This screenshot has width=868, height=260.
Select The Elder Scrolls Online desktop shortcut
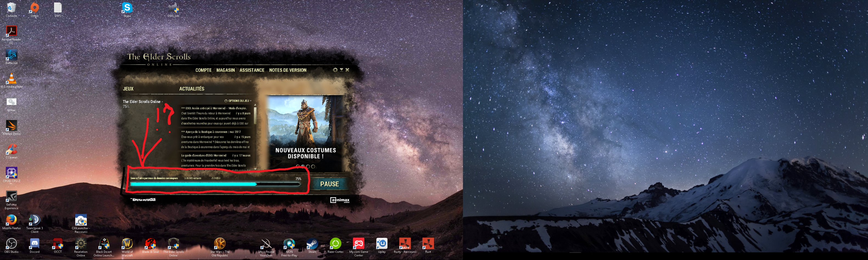coord(173,248)
